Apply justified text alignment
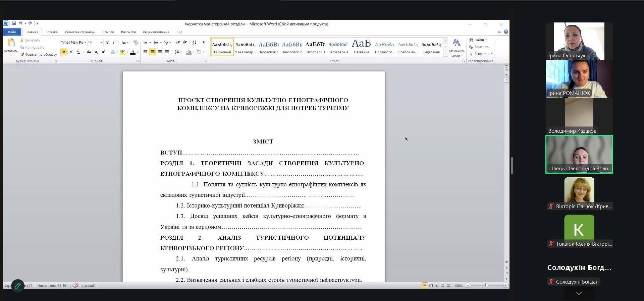Viewport: 644px width, 301px height. pyautogui.click(x=167, y=52)
